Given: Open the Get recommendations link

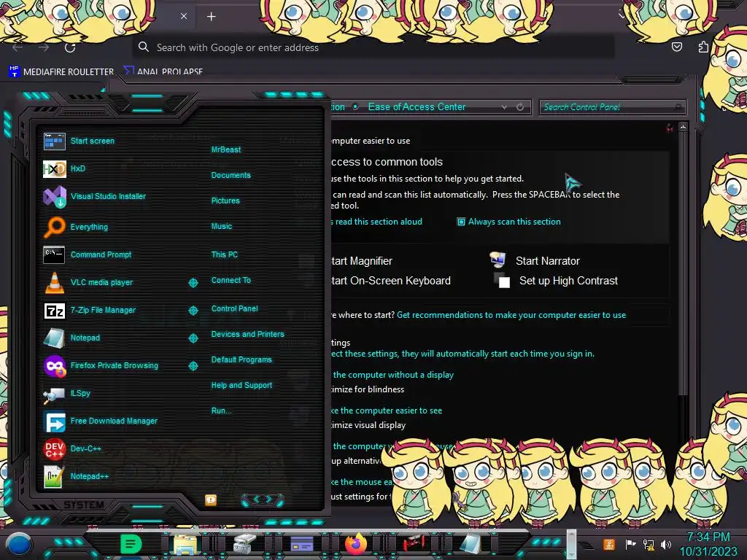Looking at the screenshot, I should click(511, 315).
